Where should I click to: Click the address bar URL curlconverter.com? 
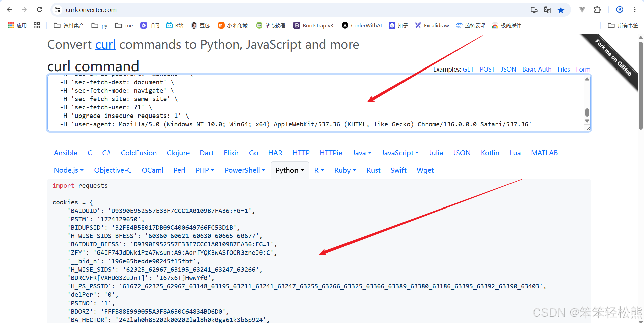[x=91, y=10]
